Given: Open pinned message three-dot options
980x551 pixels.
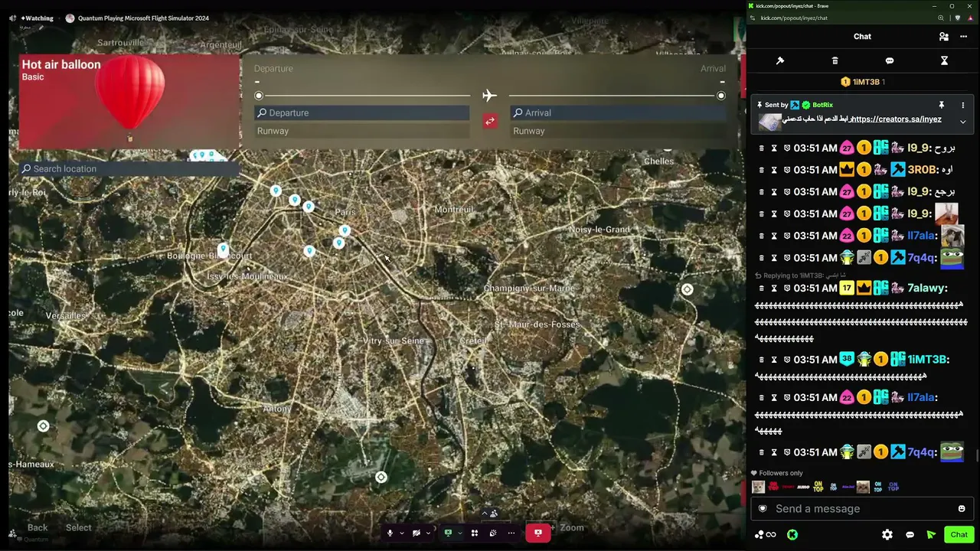Looking at the screenshot, I should pos(963,105).
